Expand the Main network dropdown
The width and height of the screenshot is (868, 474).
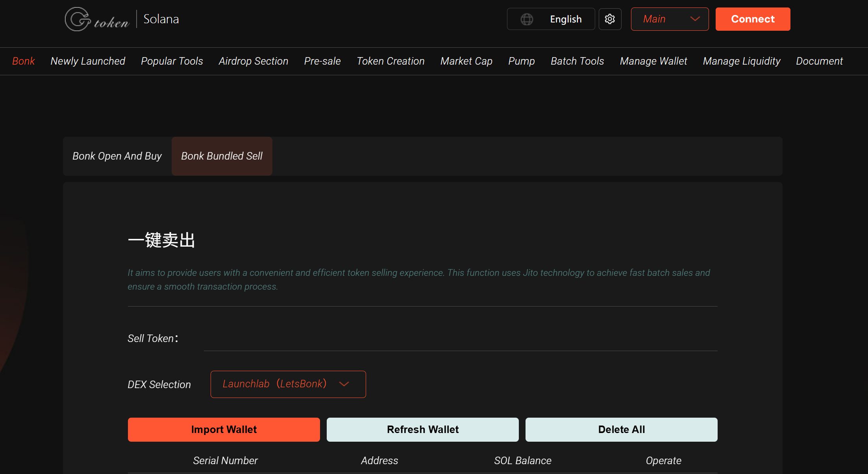click(669, 19)
